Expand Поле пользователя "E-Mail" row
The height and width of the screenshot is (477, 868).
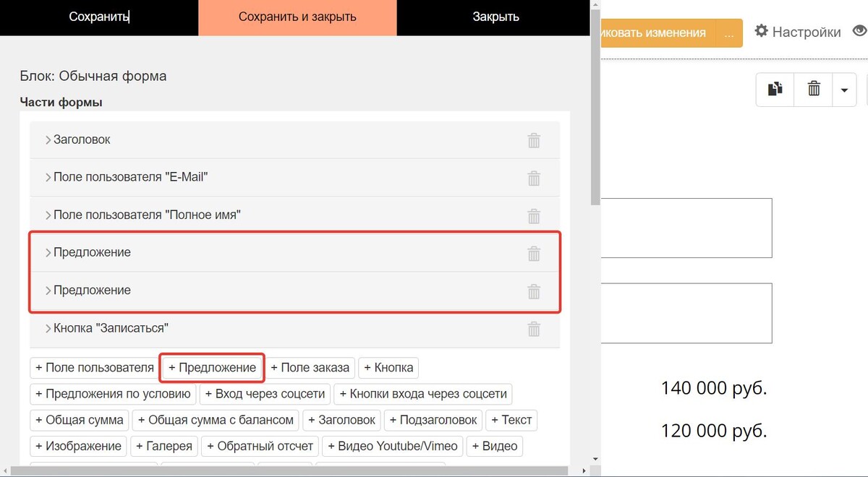[48, 177]
